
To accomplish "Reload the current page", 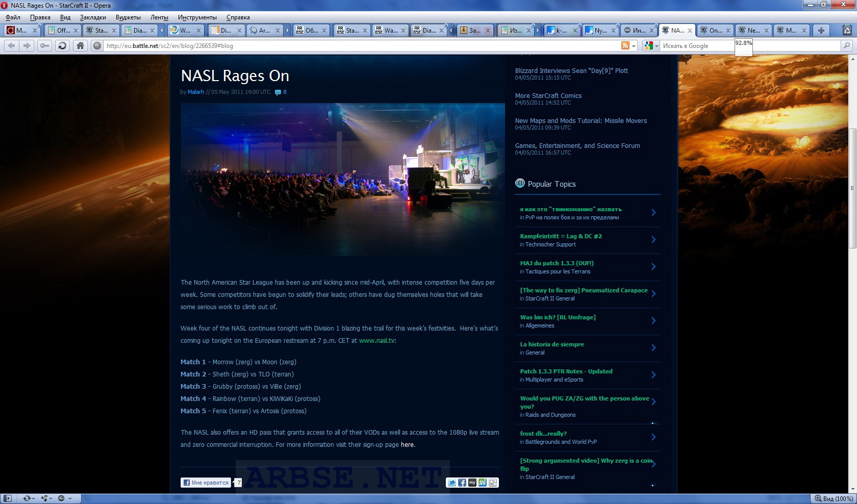I will (x=62, y=45).
